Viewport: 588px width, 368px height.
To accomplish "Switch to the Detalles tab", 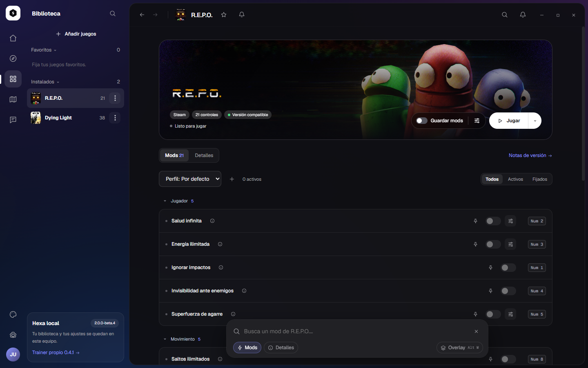I will [x=204, y=155].
